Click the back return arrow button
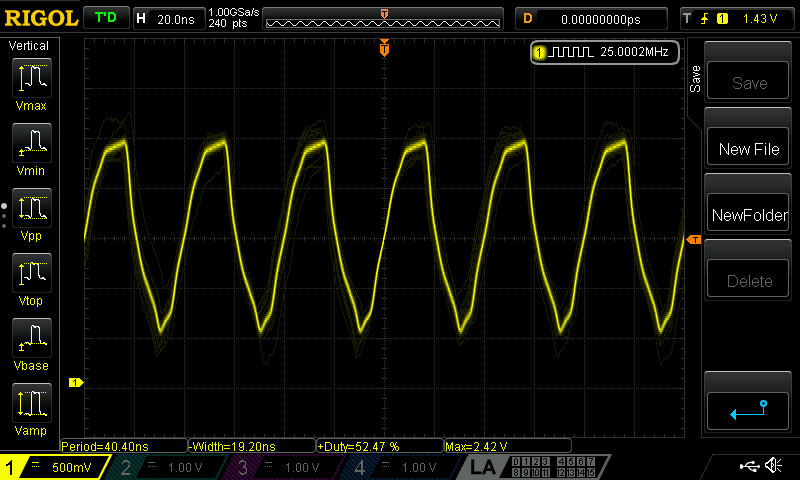 [x=749, y=410]
